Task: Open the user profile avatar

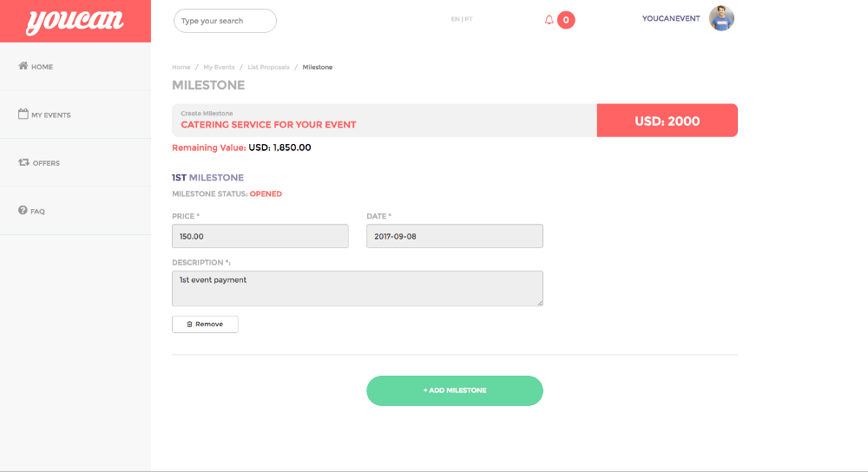Action: tap(721, 18)
